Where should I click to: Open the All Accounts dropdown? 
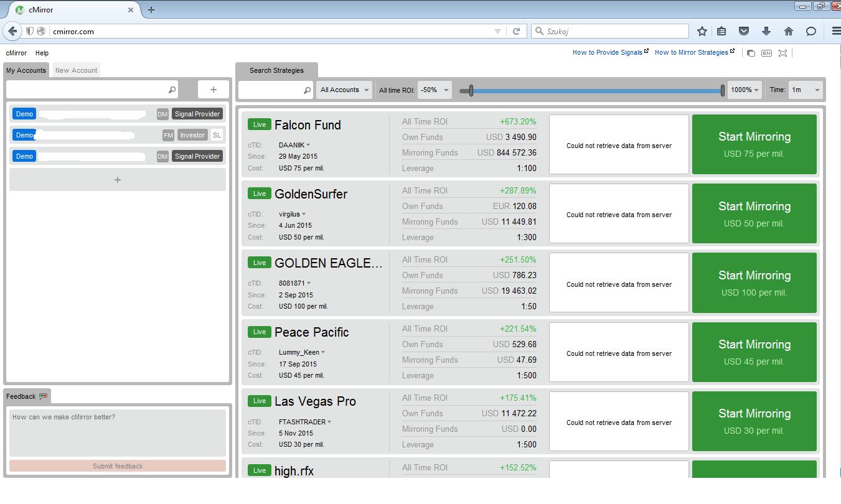tap(344, 90)
